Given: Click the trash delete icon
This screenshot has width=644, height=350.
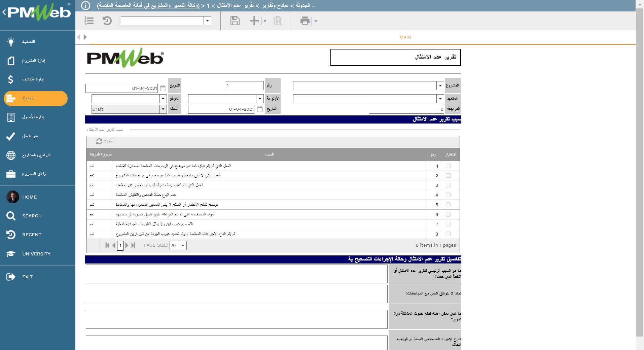Looking at the screenshot, I should coord(278,21).
